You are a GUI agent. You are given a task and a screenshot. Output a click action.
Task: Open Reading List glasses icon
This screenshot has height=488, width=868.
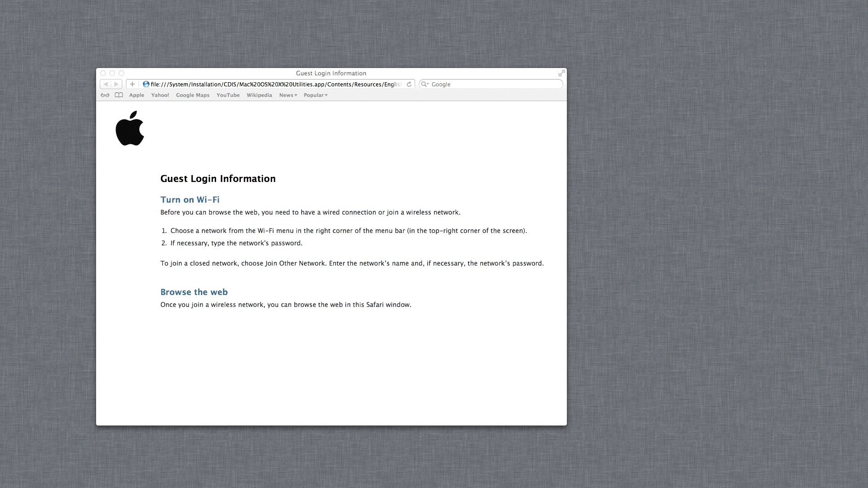tap(105, 95)
